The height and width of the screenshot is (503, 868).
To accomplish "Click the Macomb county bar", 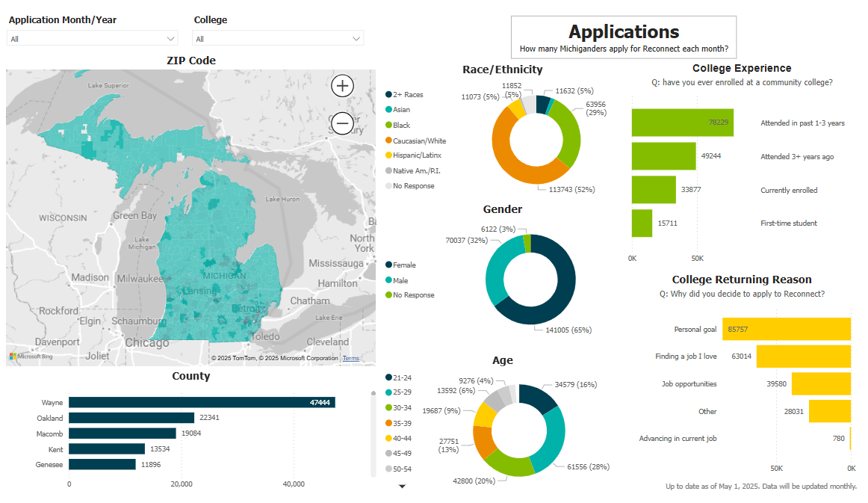I will coord(123,433).
